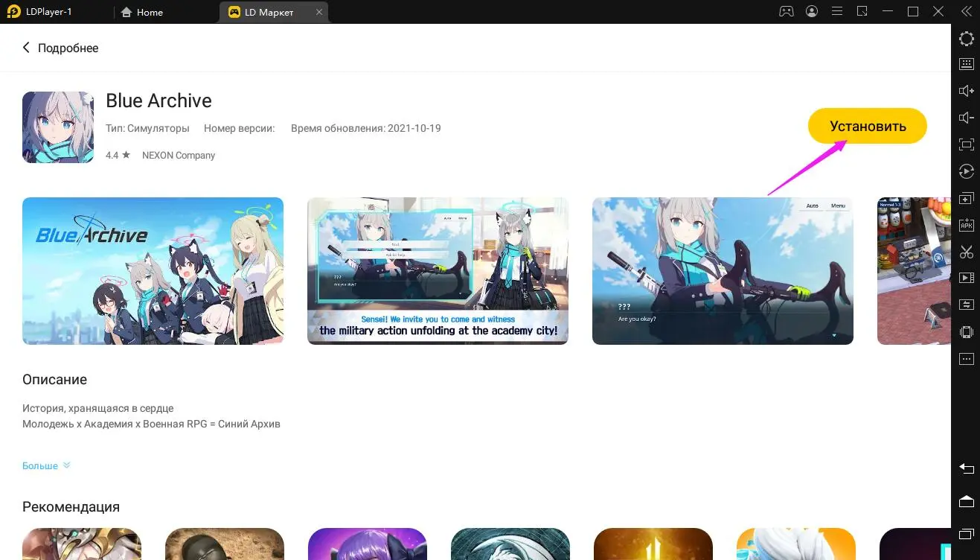980x560 pixels.
Task: Open recent apps from sidebar
Action: click(x=966, y=534)
